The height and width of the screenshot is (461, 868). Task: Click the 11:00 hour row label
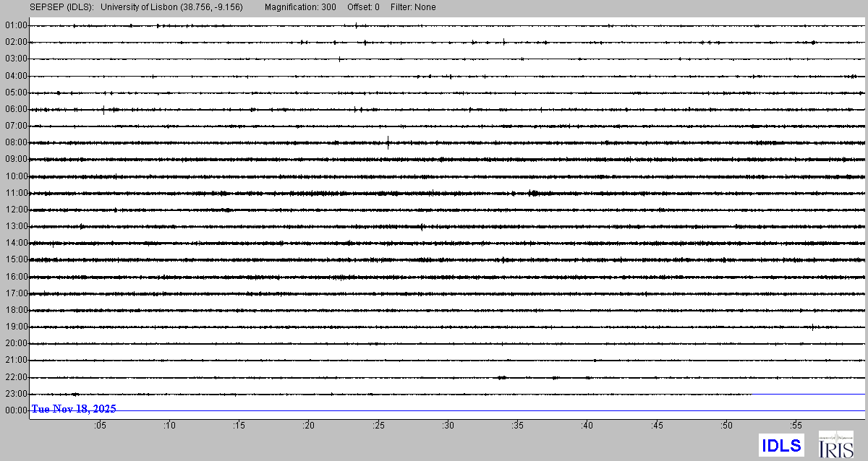point(15,193)
